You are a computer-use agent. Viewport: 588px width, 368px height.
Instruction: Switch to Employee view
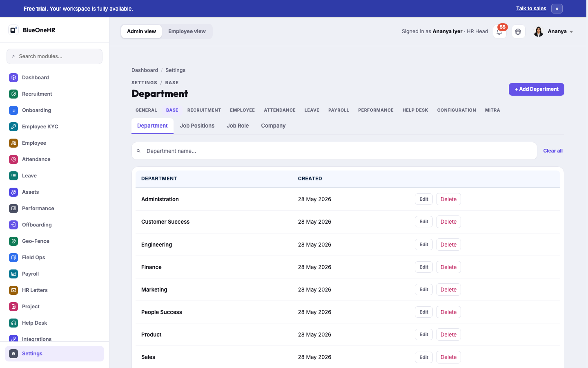[x=187, y=31]
